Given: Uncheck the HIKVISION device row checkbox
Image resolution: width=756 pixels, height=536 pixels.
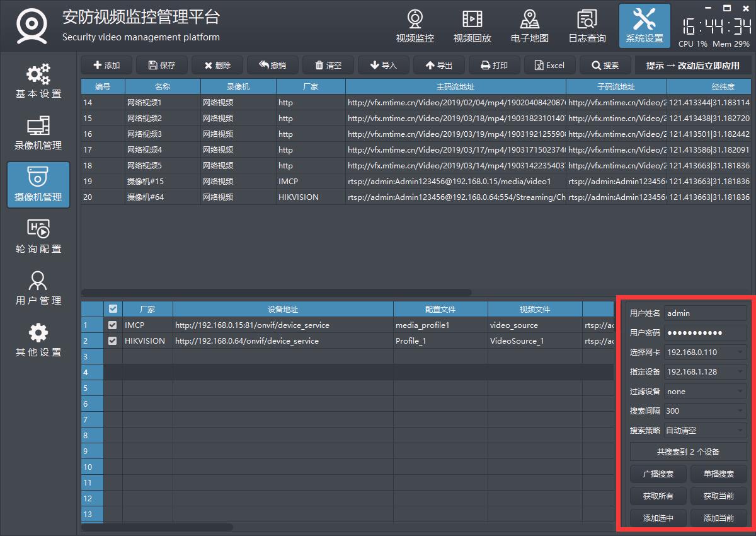Looking at the screenshot, I should 113,341.
